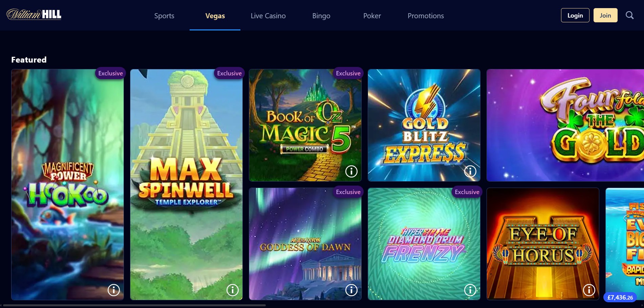644x308 pixels.
Task: View the Promotions page
Action: [x=426, y=16]
